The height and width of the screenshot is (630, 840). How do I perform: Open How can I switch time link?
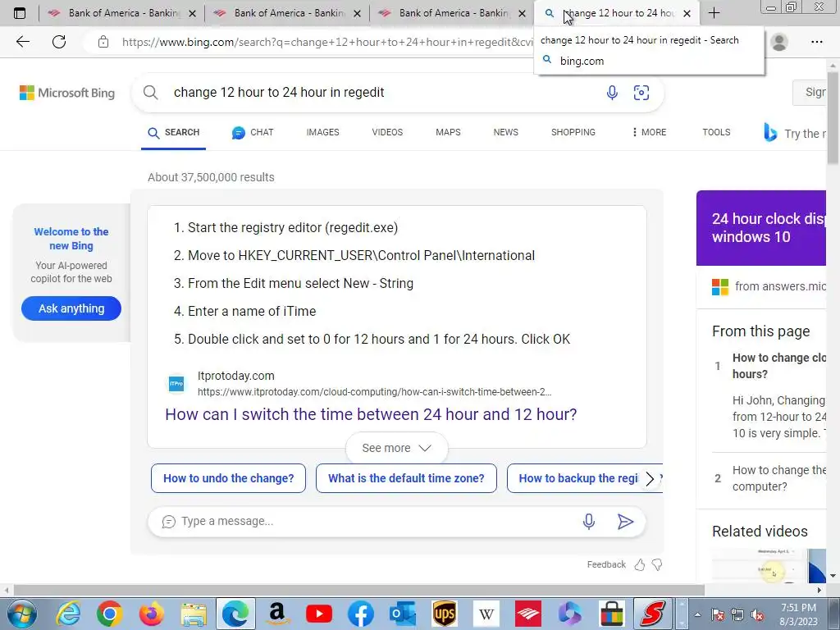[371, 414]
